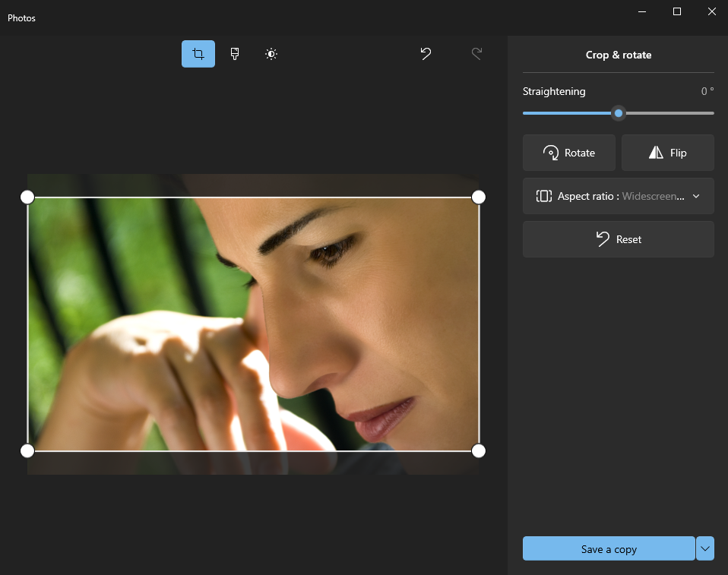Click the bottom-left crop corner handle

pos(27,451)
